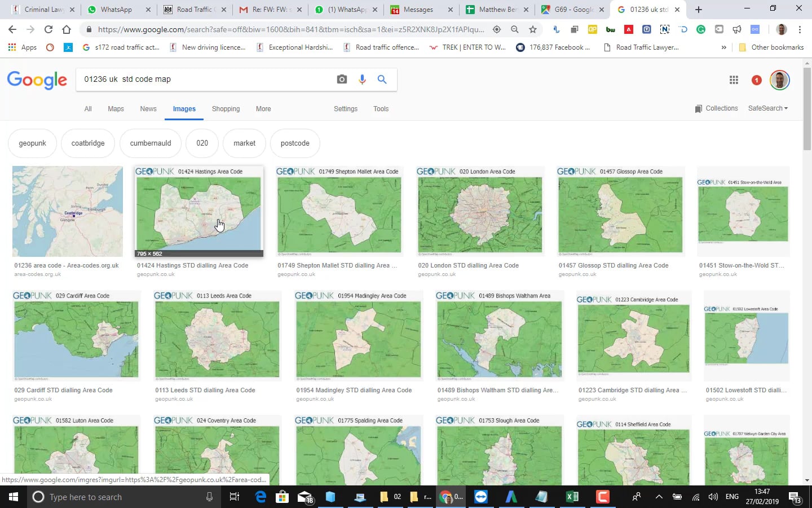812x508 pixels.
Task: Open the zoom magnifier icon in address bar
Action: point(515,29)
